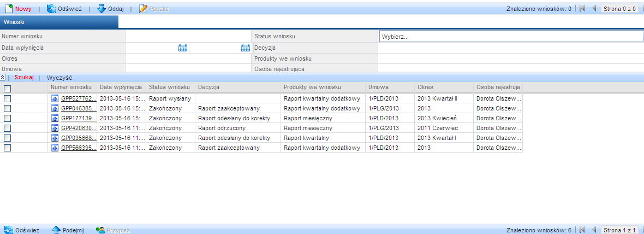The width and height of the screenshot is (644, 234).
Task: Click the bottom Odśwież refresh button
Action: click(x=22, y=230)
